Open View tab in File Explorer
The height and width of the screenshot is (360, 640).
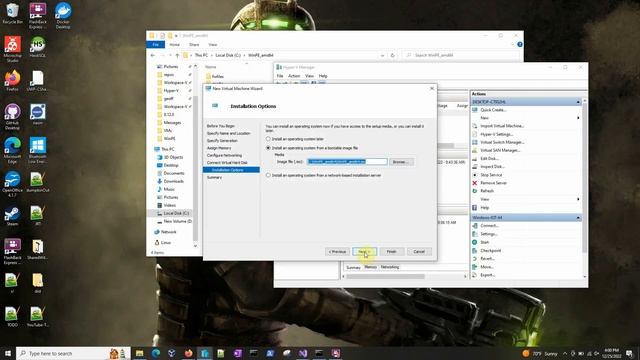(x=213, y=44)
